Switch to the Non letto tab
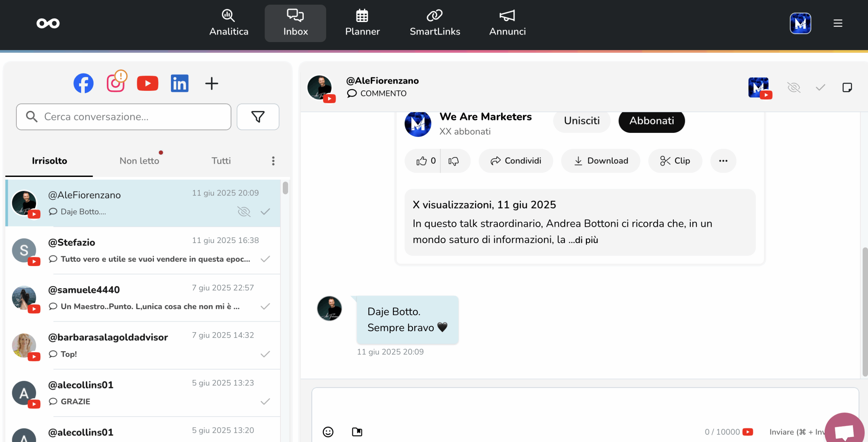The width and height of the screenshot is (868, 442). click(139, 161)
